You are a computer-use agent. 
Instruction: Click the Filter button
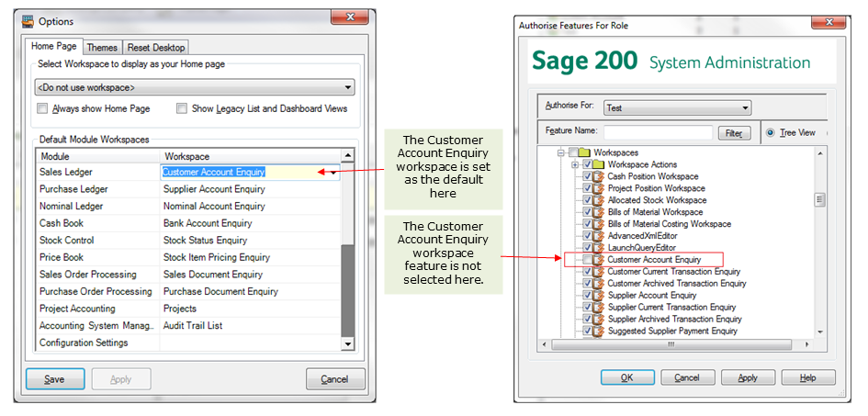coord(734,133)
